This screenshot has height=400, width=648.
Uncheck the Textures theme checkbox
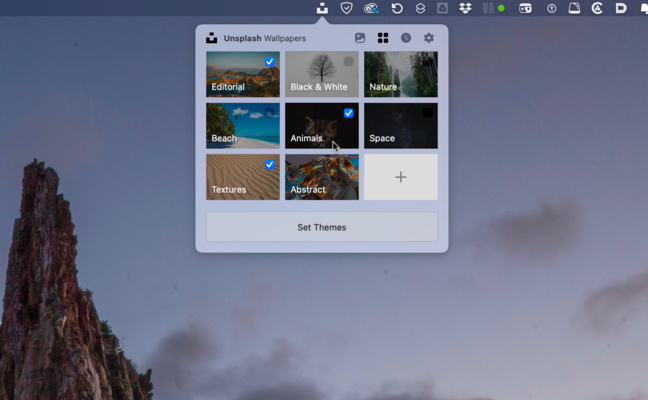pyautogui.click(x=269, y=164)
